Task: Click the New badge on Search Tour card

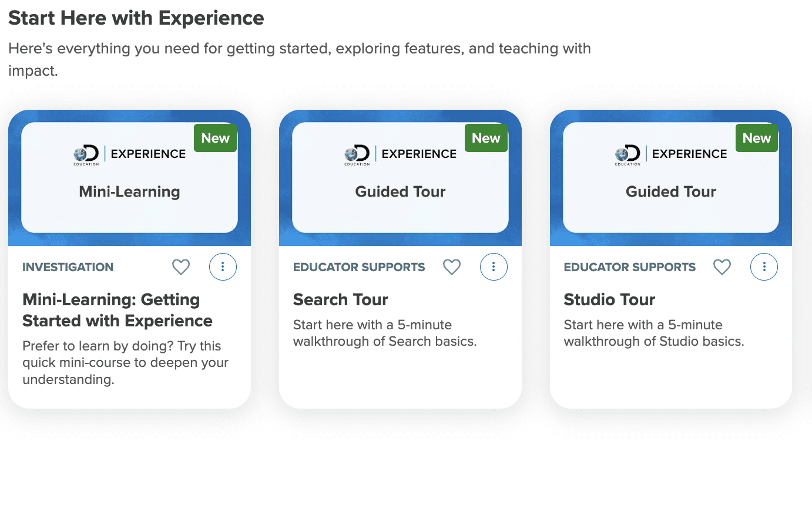Action: coord(486,138)
